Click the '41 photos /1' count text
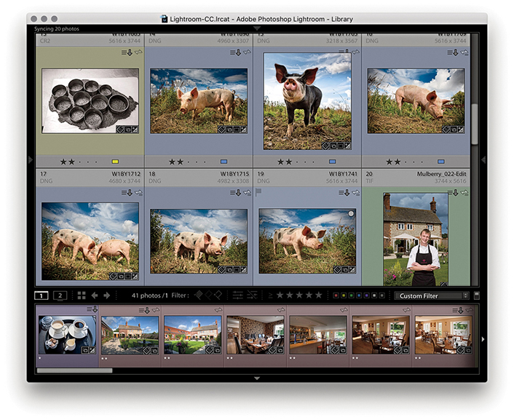The width and height of the screenshot is (514, 420). coord(149,296)
